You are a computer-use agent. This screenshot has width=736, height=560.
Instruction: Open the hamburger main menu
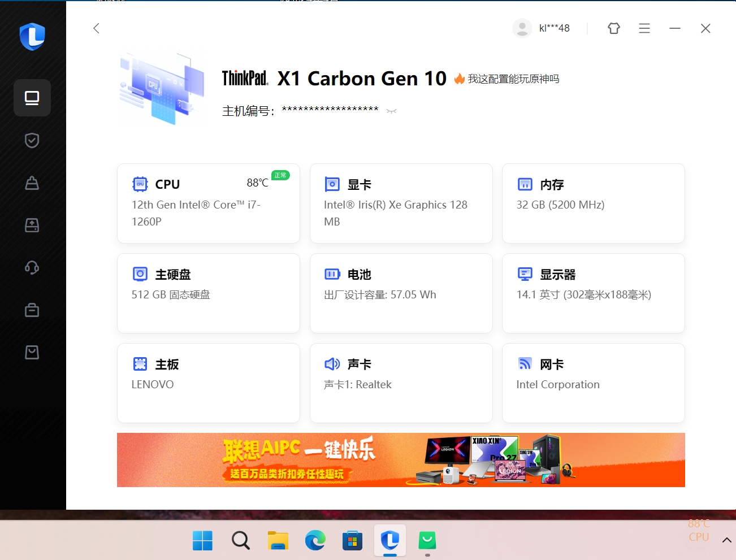pos(644,28)
